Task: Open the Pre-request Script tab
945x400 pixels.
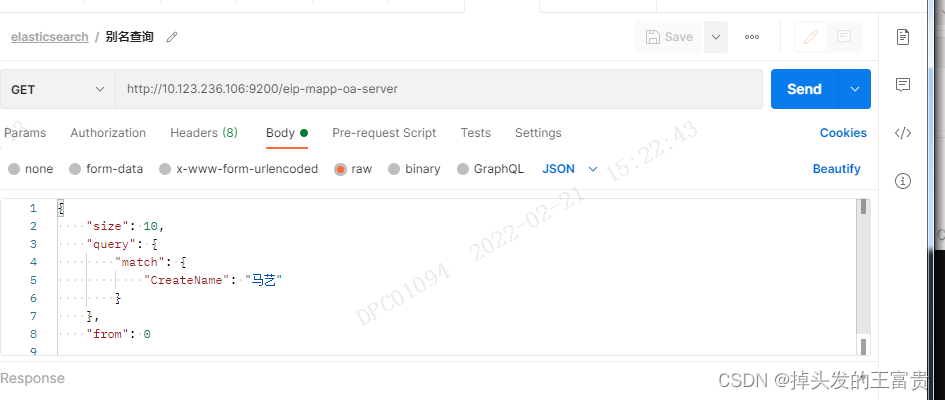Action: click(384, 133)
